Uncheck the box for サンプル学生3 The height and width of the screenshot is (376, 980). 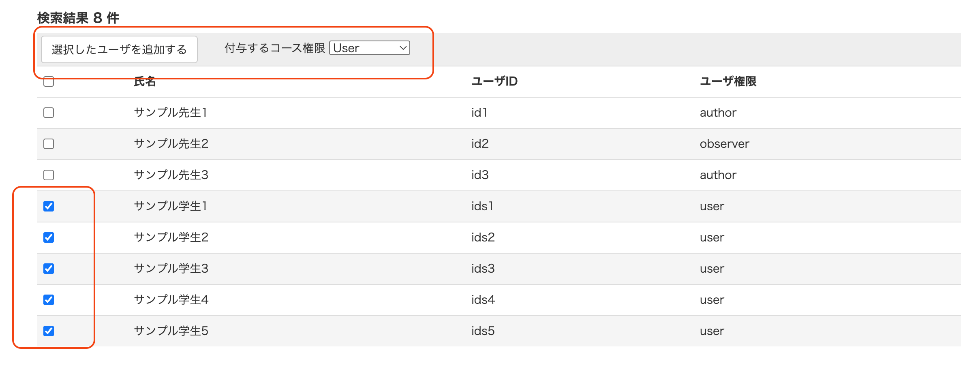click(49, 269)
